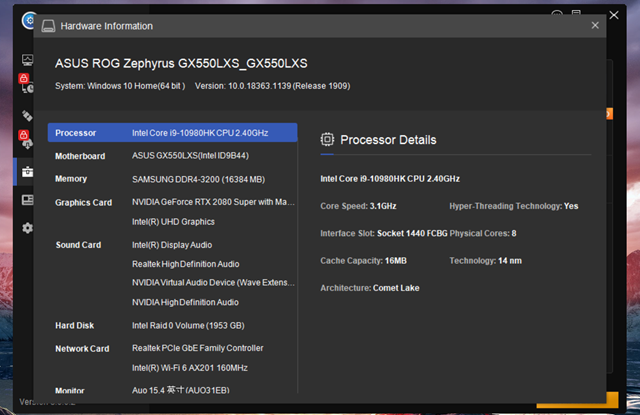Close the main application window behind the dialog

pos(614,15)
